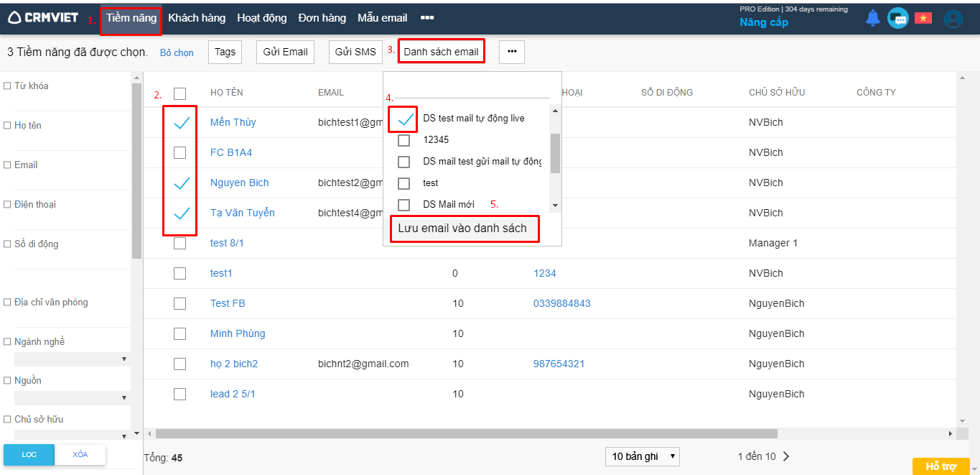Uncheck the Mến Thùy row checkbox
This screenshot has width=980, height=475.
point(181,123)
